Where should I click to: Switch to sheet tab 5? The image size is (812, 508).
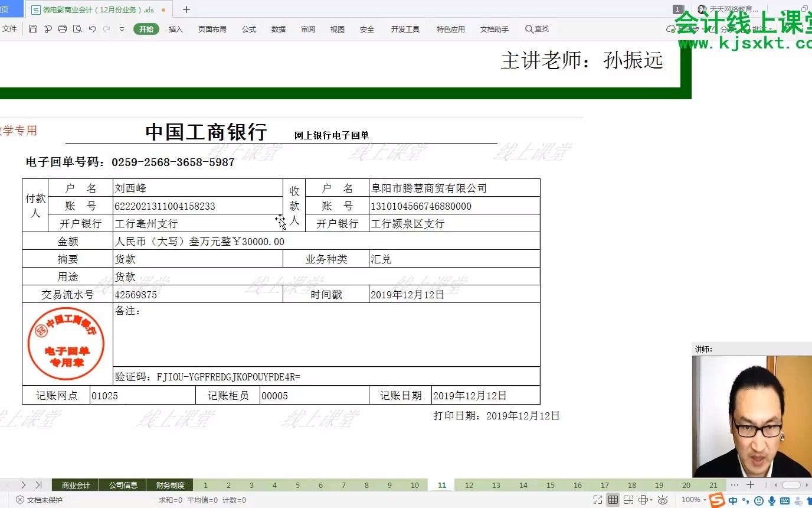297,485
